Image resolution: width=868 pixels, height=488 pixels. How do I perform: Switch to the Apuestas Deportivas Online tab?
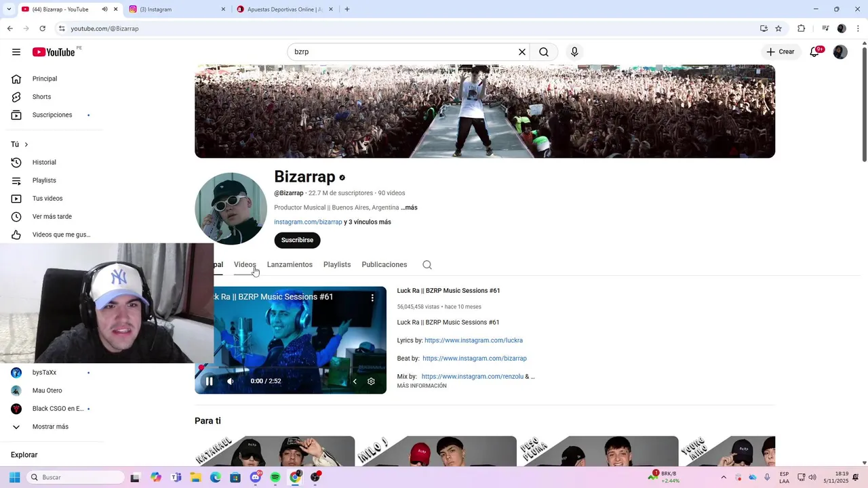pos(285,9)
